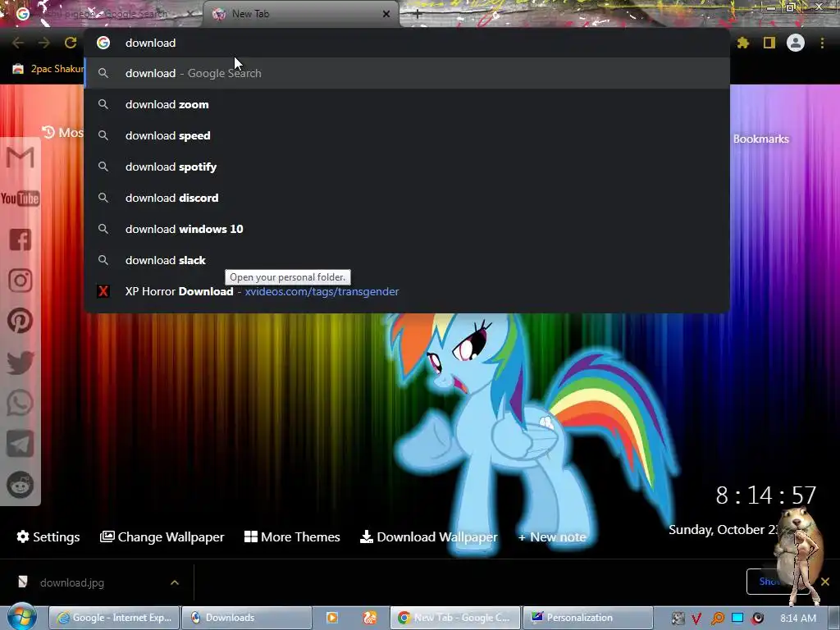
Task: Click Download Wallpaper
Action: click(428, 536)
